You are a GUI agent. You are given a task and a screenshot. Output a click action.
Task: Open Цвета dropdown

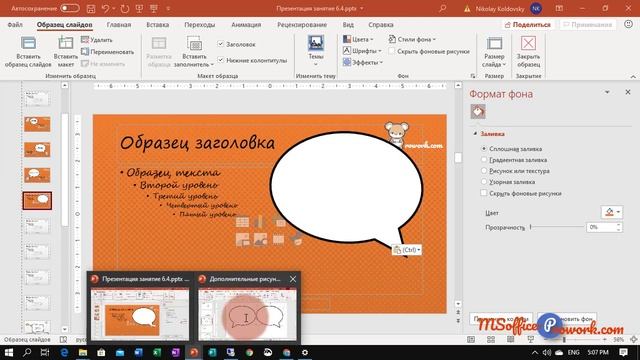[x=358, y=39]
